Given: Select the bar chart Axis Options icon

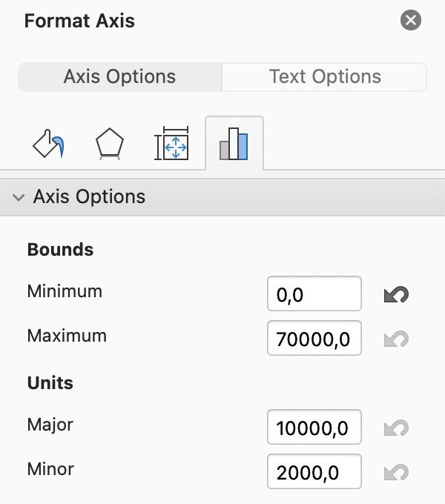Looking at the screenshot, I should (234, 144).
